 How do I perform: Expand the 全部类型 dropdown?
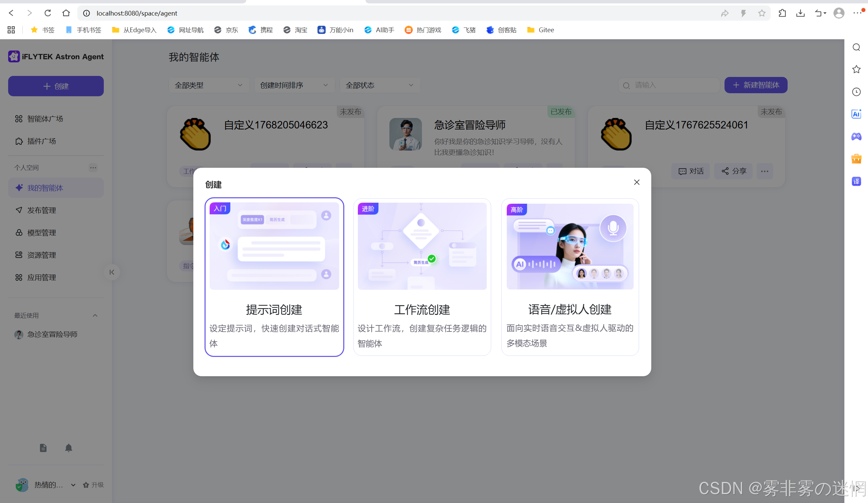coord(208,85)
